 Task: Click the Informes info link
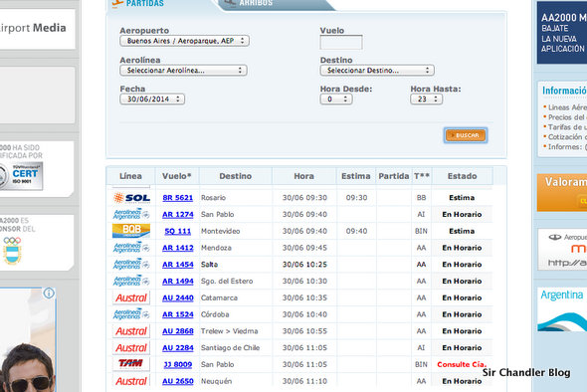(567, 147)
